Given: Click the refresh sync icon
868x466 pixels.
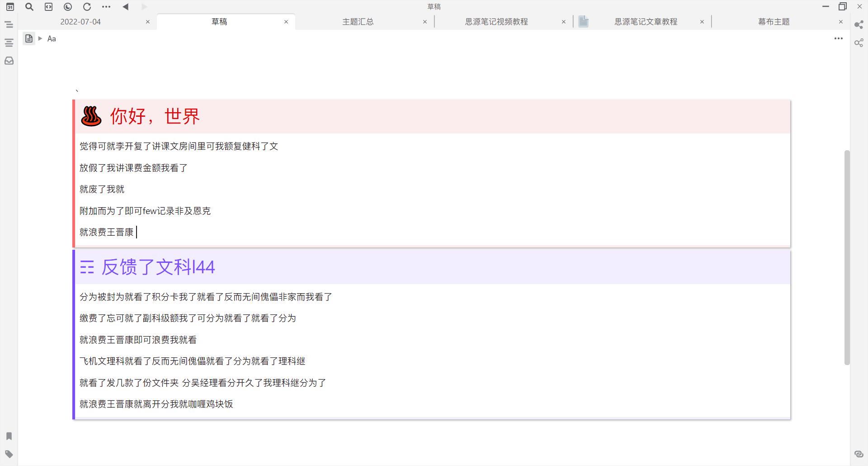Looking at the screenshot, I should [x=87, y=7].
